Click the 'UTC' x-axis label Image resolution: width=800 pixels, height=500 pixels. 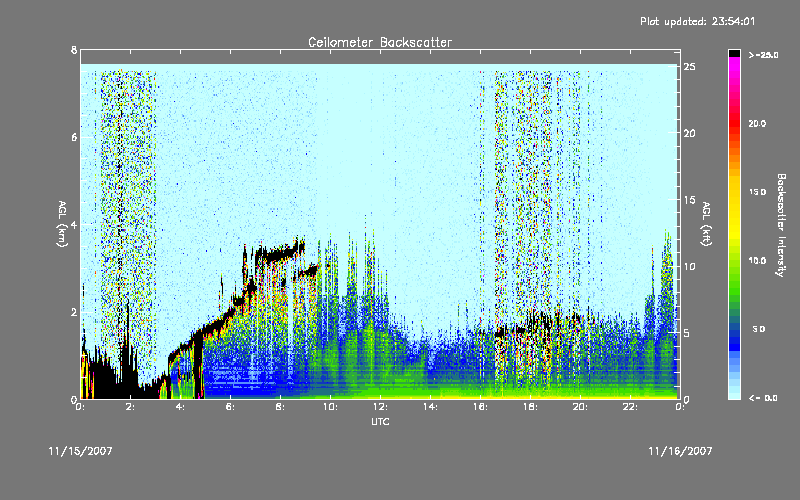pyautogui.click(x=380, y=421)
